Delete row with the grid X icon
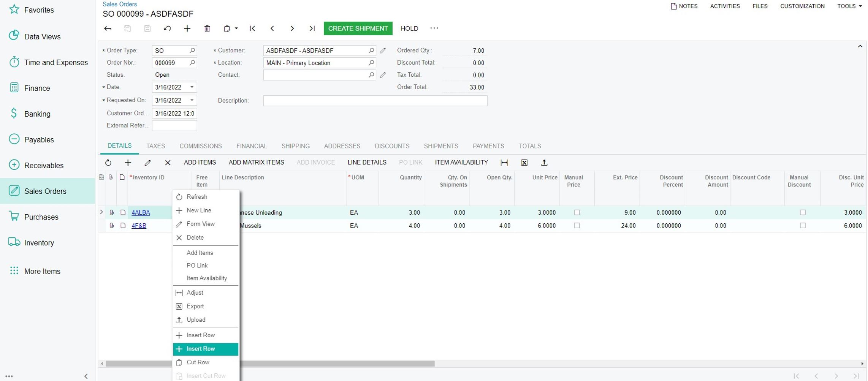 click(x=168, y=163)
